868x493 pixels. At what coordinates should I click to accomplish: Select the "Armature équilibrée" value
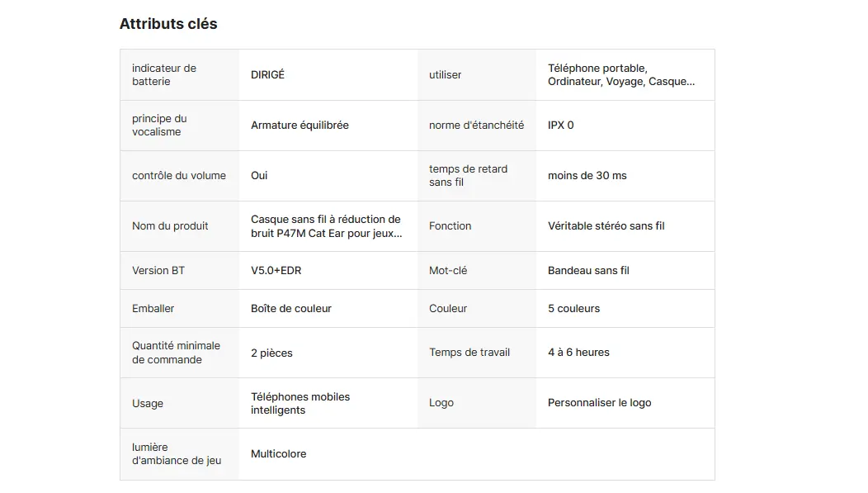coord(300,126)
